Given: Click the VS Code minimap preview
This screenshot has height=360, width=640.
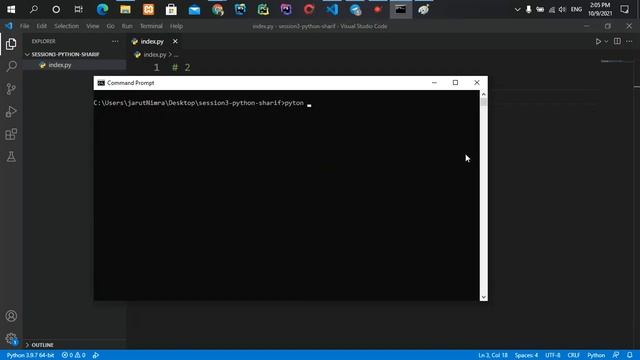Looking at the screenshot, I should [x=616, y=61].
